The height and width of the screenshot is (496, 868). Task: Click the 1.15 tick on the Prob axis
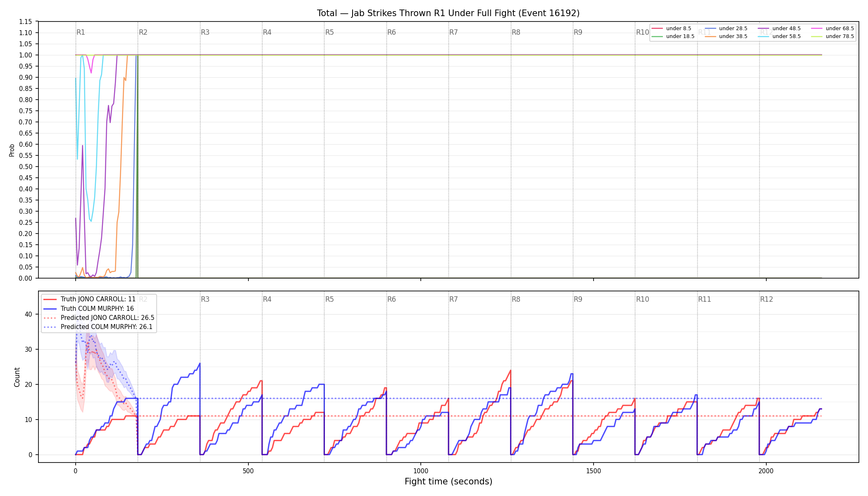(x=26, y=21)
